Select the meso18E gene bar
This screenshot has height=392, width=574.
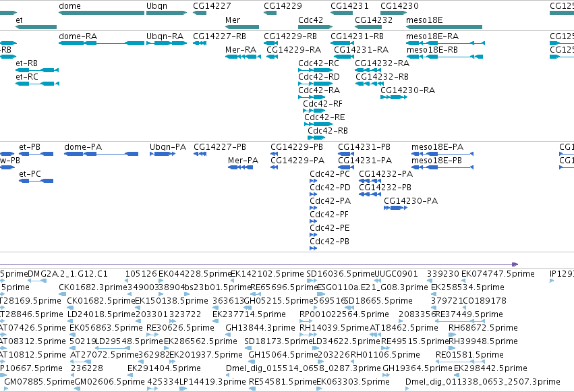click(x=444, y=27)
